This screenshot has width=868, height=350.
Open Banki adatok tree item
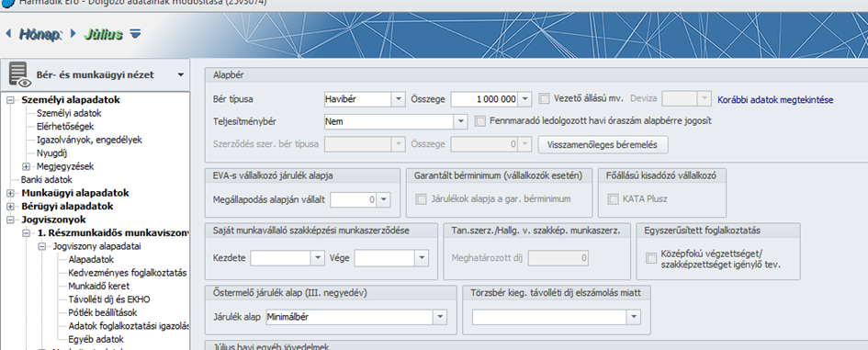click(x=47, y=179)
